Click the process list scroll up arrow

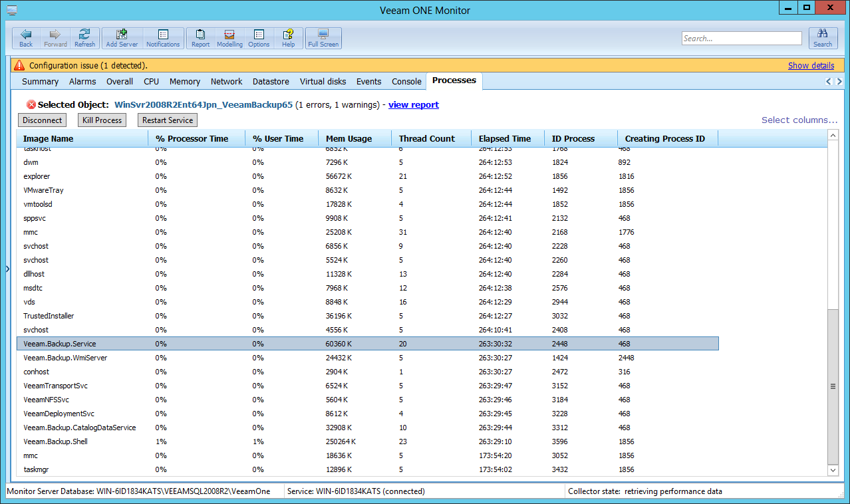[x=833, y=136]
